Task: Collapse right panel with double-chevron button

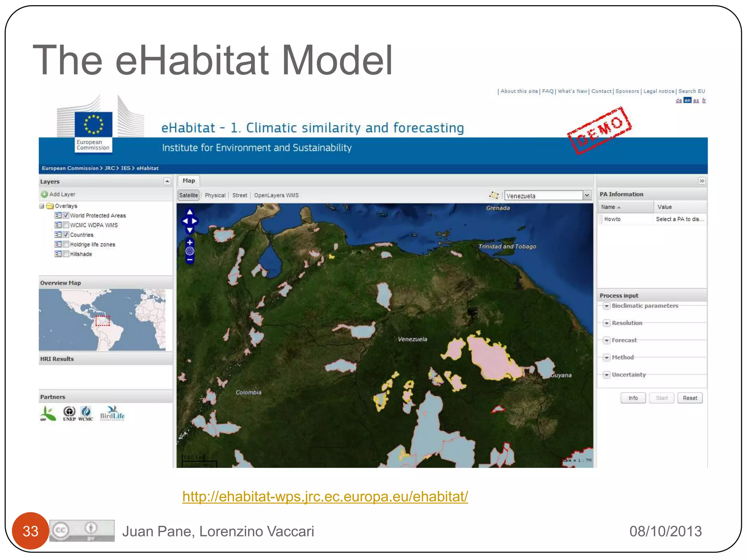Action: (x=702, y=181)
